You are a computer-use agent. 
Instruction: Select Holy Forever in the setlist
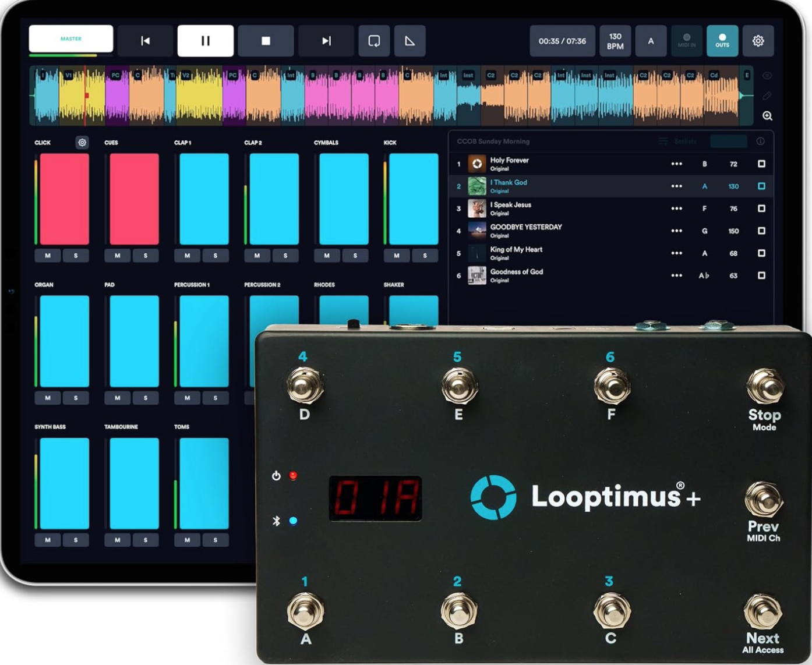(x=611, y=164)
